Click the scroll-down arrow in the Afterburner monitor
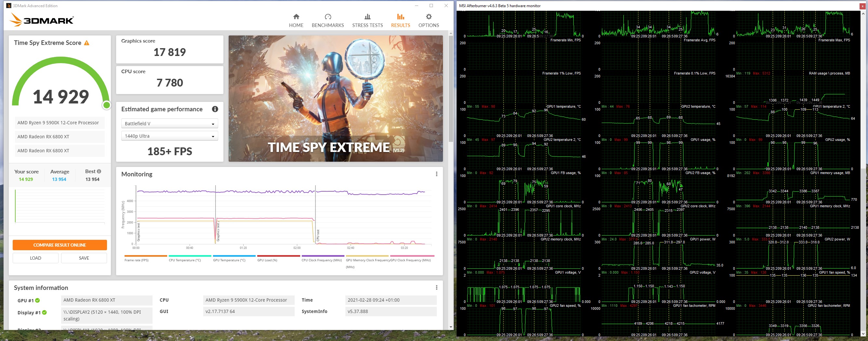868x341 pixels. click(x=863, y=334)
